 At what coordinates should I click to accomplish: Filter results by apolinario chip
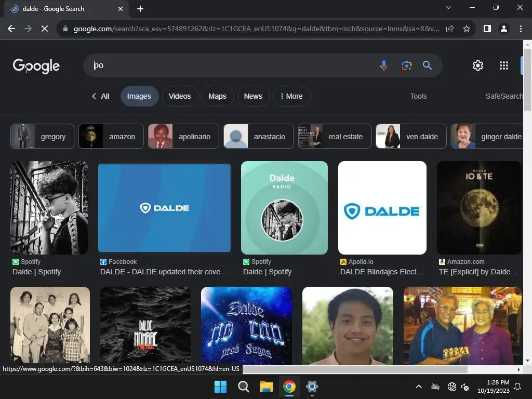tap(183, 137)
